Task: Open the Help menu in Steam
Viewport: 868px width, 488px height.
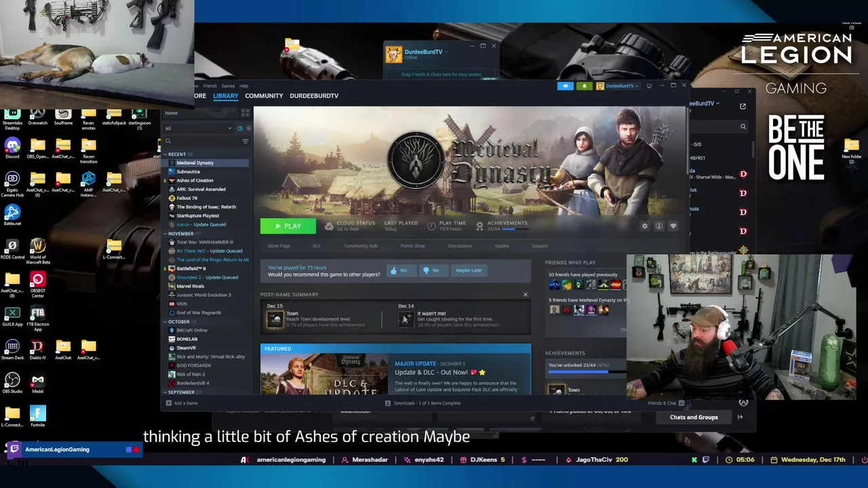Action: tap(243, 86)
